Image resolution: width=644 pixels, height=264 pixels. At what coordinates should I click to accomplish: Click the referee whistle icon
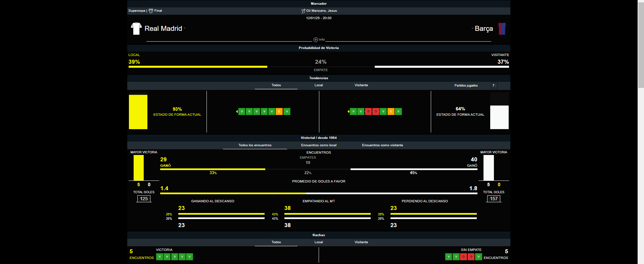click(x=303, y=11)
